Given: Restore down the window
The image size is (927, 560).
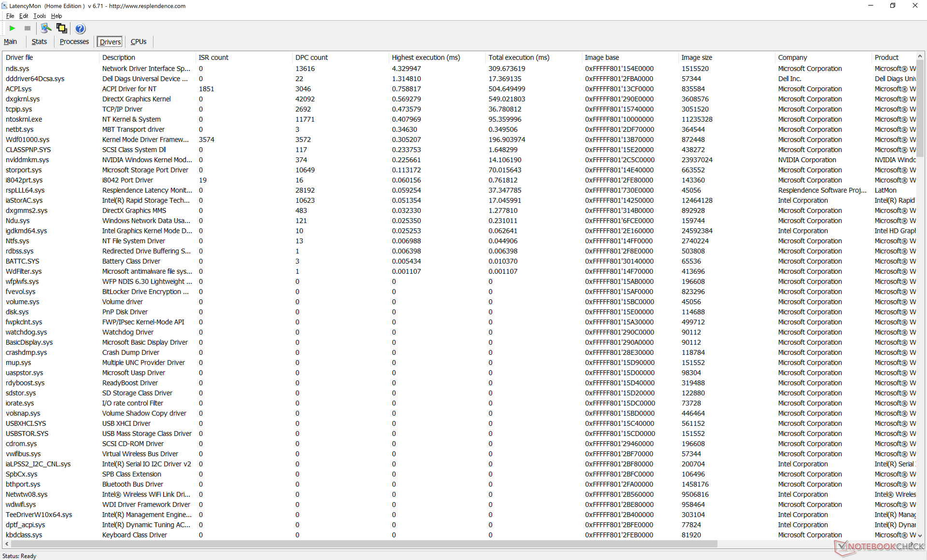Looking at the screenshot, I should click(x=892, y=6).
